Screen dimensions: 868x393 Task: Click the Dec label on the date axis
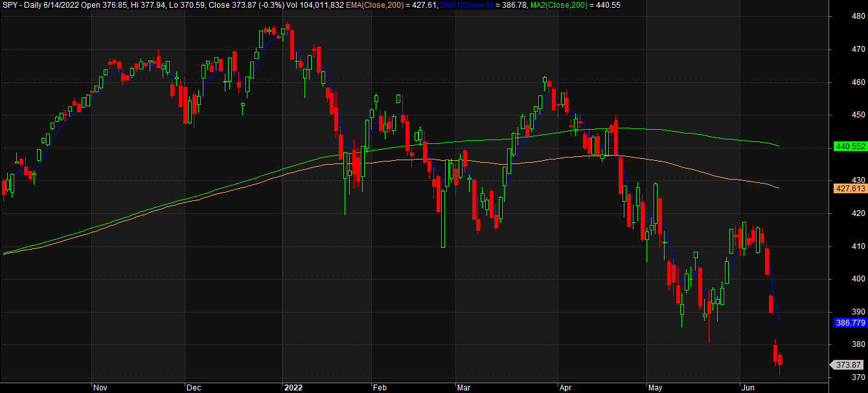[x=193, y=387]
